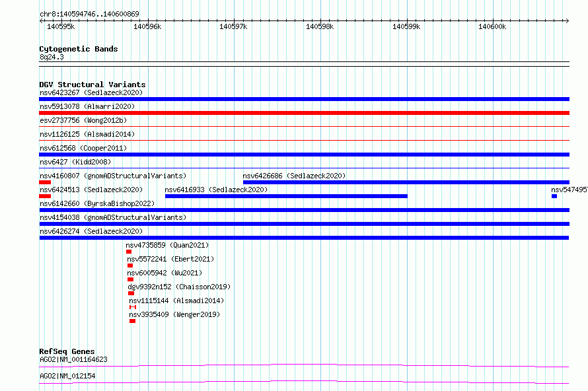Viewport: 588px width, 391px height.
Task: Select the Cytogenetic Bands track title
Action: tap(79, 49)
